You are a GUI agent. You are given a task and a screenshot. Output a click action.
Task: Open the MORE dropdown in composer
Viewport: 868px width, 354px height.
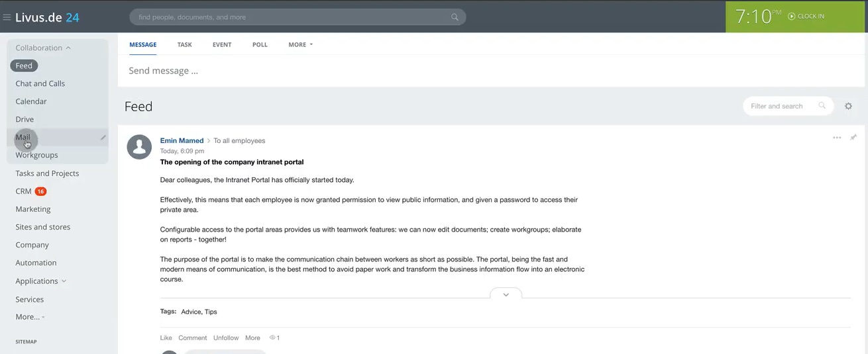point(300,45)
